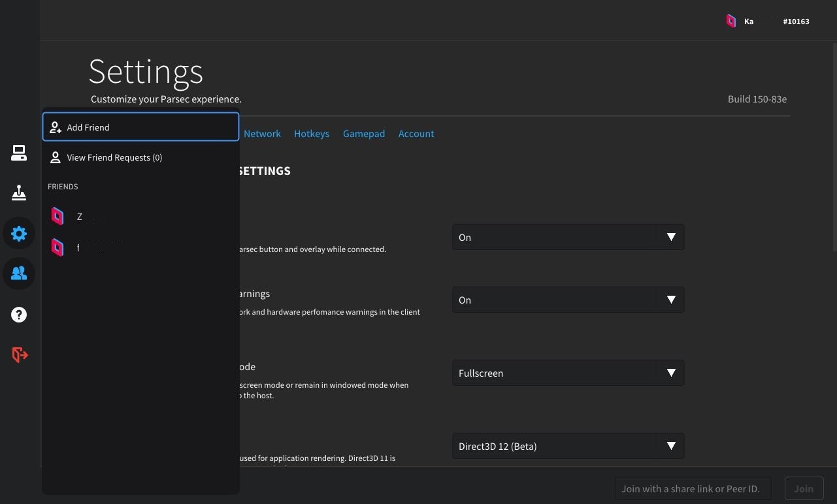
Task: Click the arrow on the Fullscreen dropdown
Action: [671, 373]
